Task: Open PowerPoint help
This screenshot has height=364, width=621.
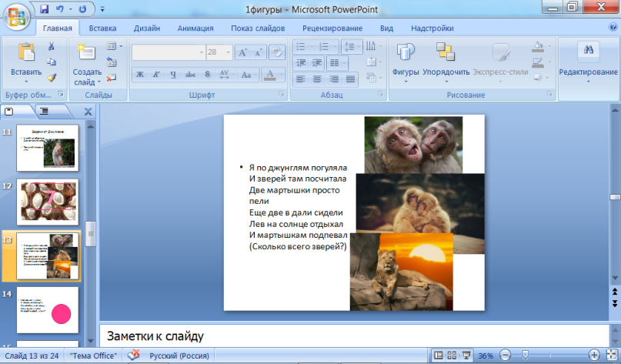Action: tap(613, 28)
